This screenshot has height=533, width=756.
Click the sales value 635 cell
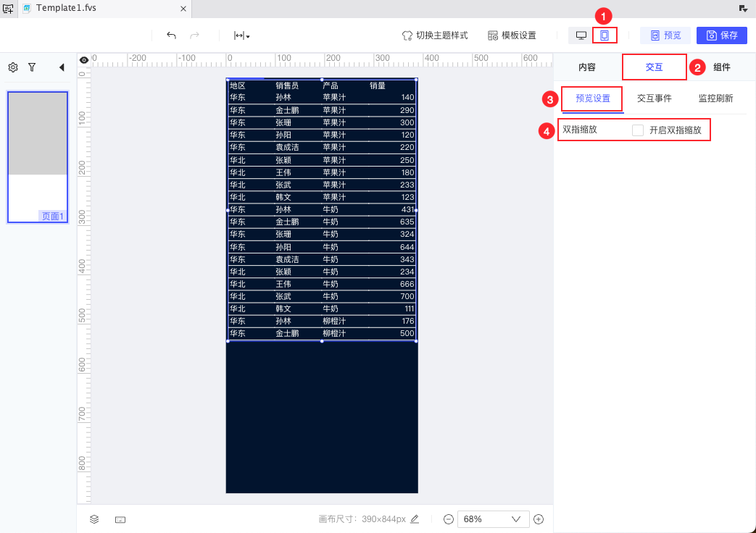(x=407, y=222)
